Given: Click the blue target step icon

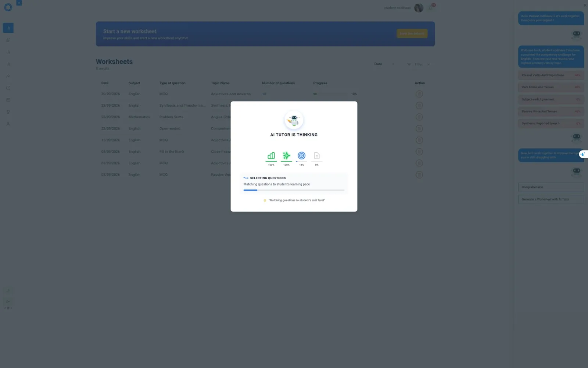Looking at the screenshot, I should point(301,156).
